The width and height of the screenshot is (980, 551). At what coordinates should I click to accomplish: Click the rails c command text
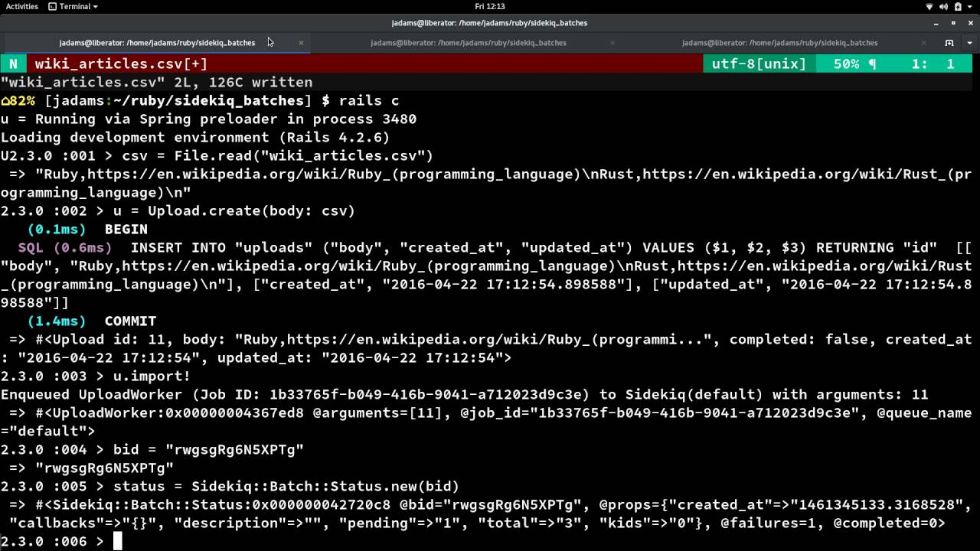click(x=369, y=101)
